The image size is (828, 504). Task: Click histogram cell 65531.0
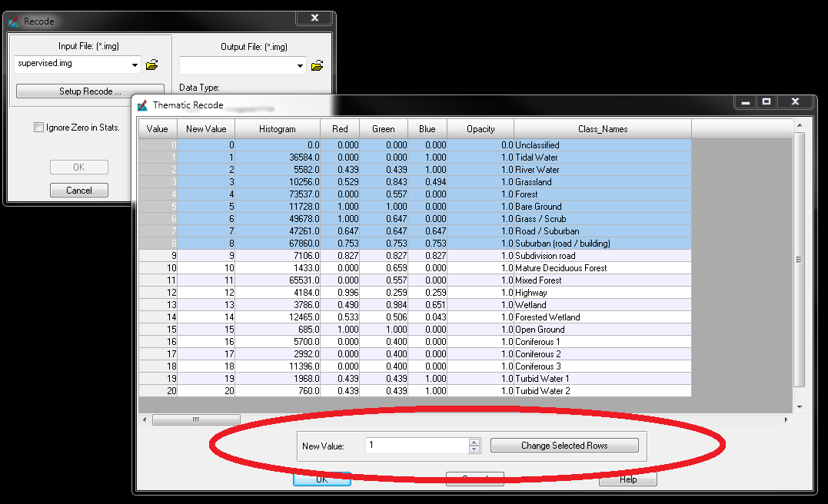tap(278, 280)
